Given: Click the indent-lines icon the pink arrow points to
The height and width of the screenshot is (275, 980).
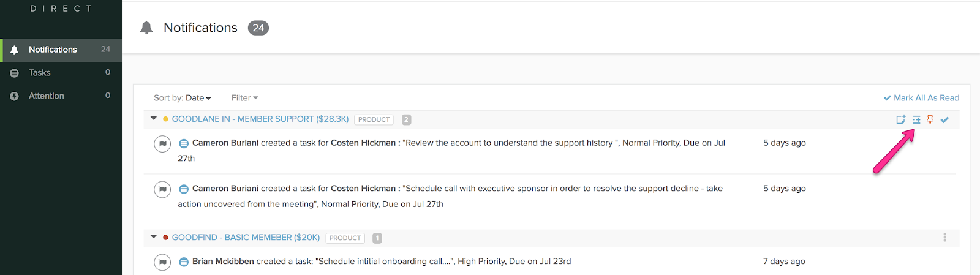Looking at the screenshot, I should point(916,119).
